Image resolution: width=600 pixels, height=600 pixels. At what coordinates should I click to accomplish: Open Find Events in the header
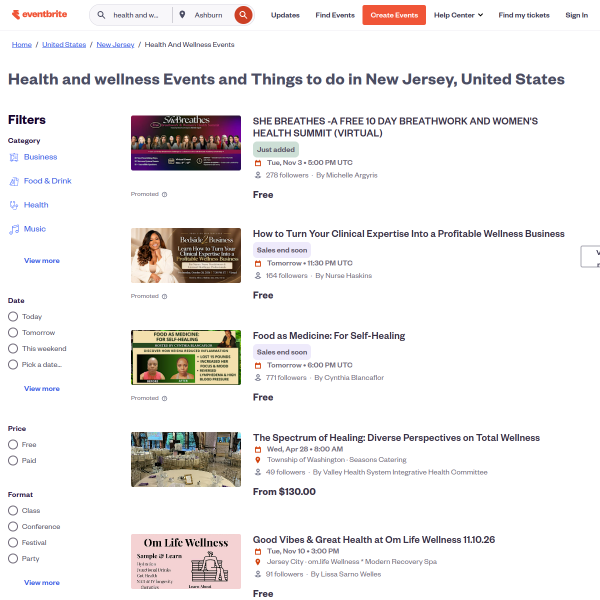335,15
